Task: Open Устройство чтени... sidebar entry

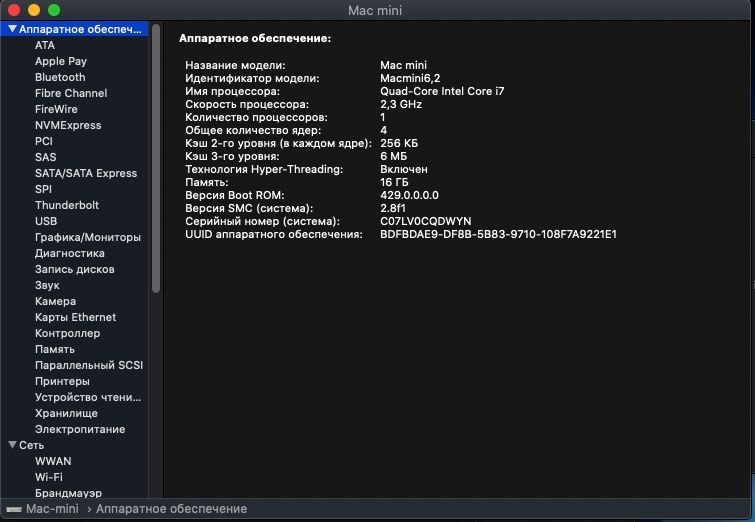Action: 88,397
